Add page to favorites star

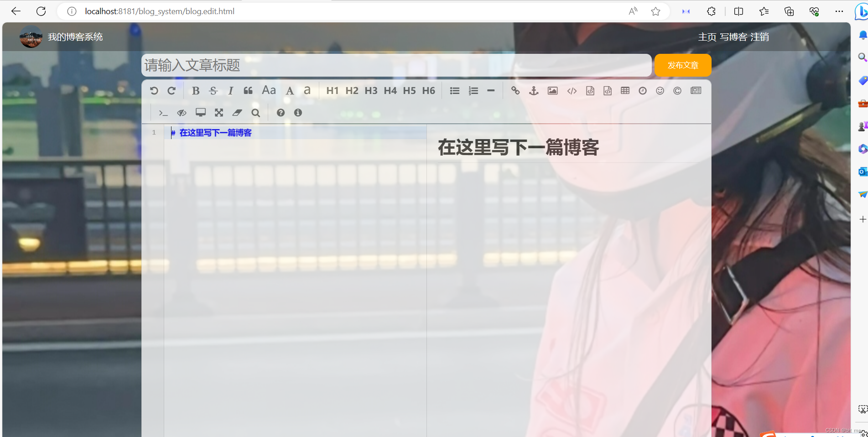click(655, 11)
